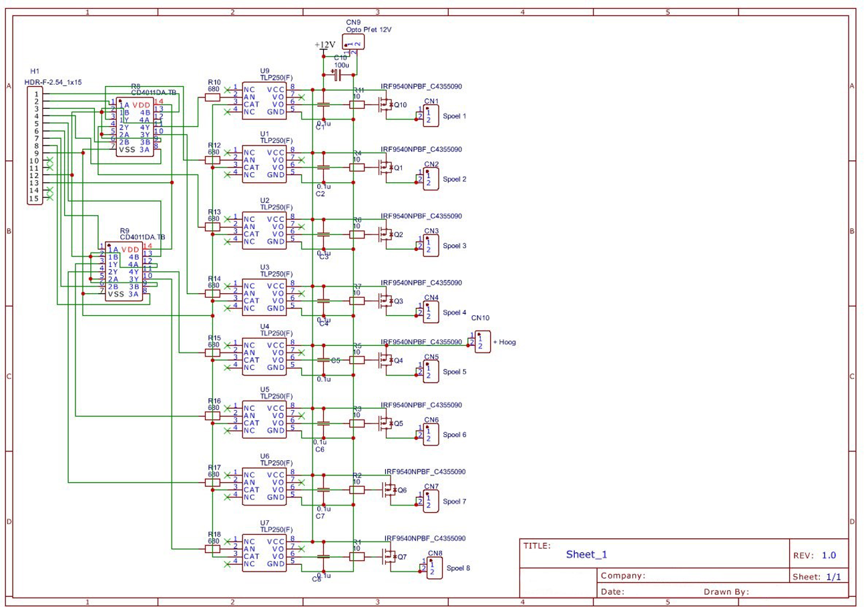Image resolution: width=868 pixels, height=607 pixels.
Task: Select the CN8 connector symbol
Action: click(x=434, y=568)
